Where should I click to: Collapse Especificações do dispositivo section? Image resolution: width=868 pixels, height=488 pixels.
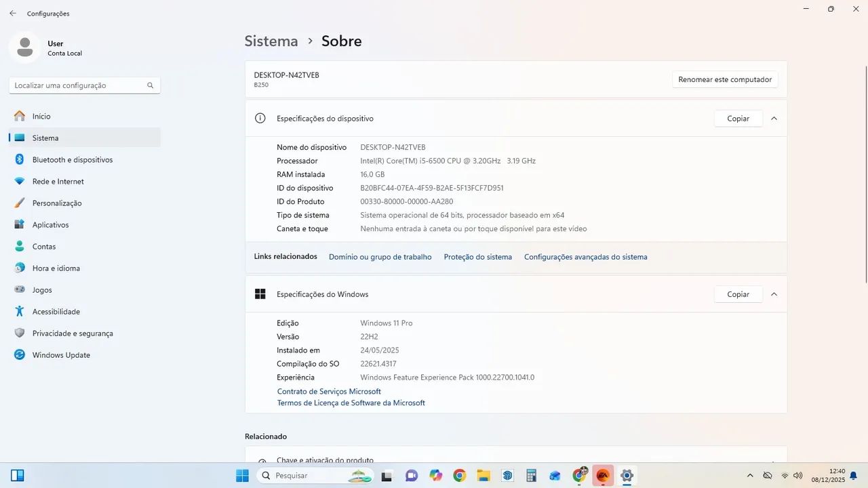[x=774, y=119]
